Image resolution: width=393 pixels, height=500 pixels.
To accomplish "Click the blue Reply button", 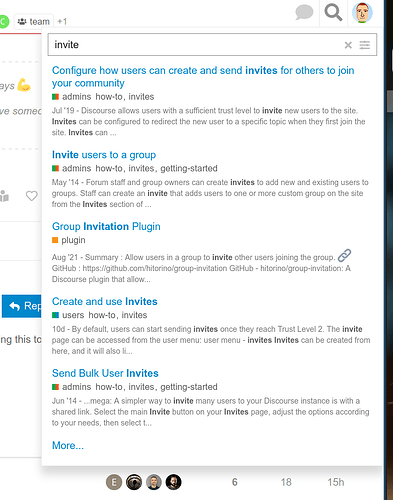I will coord(22,306).
